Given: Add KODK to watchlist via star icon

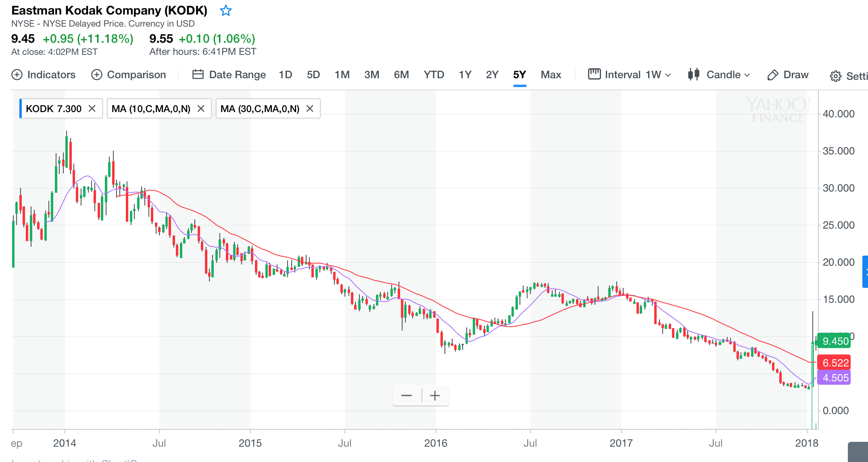Looking at the screenshot, I should (226, 10).
